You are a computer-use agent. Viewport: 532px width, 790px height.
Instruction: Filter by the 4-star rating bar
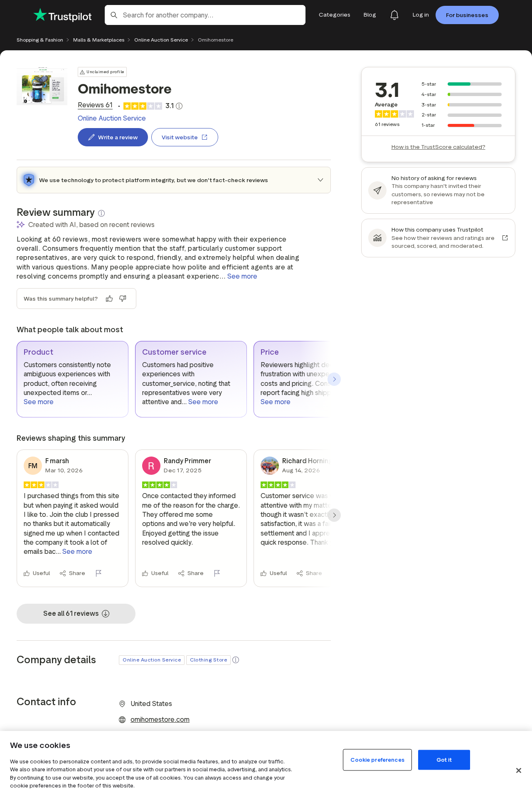pos(461,94)
